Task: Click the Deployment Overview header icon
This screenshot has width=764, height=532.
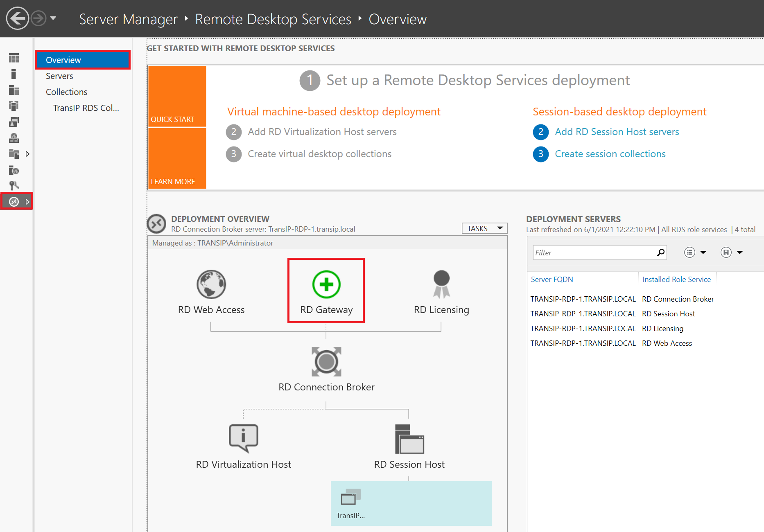Action: click(156, 224)
